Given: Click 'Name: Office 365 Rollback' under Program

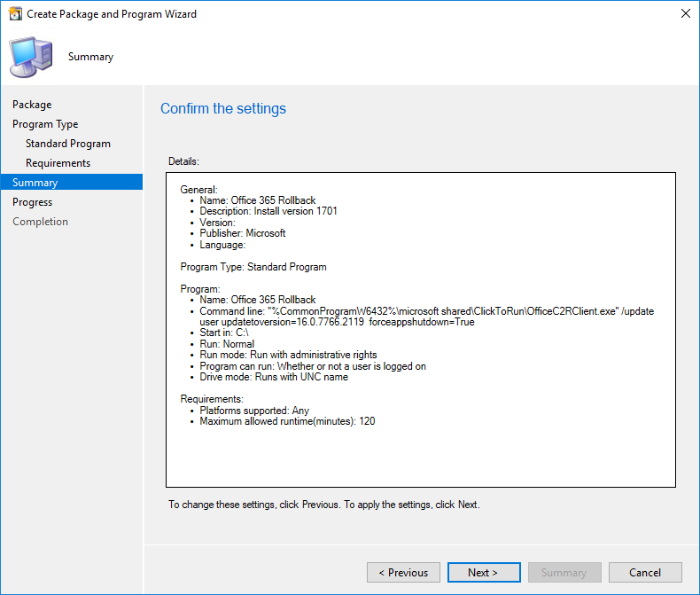Looking at the screenshot, I should click(x=258, y=300).
